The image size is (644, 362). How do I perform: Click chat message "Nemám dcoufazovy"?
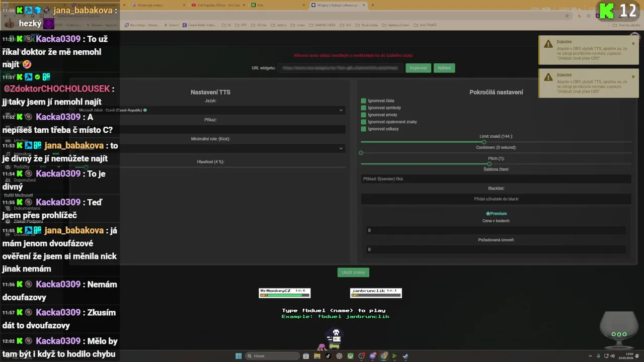pyautogui.click(x=59, y=291)
